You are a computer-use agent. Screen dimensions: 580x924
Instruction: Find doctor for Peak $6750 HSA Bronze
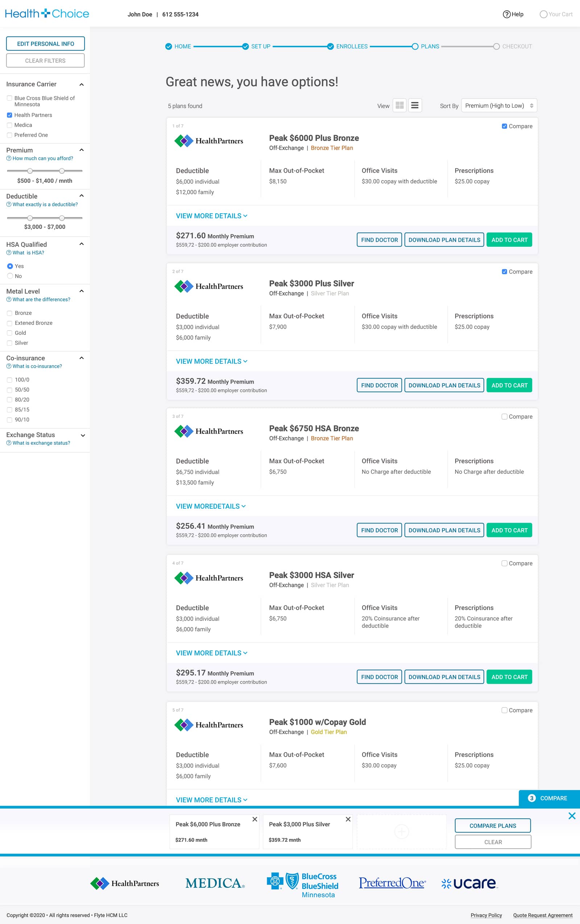pyautogui.click(x=379, y=530)
